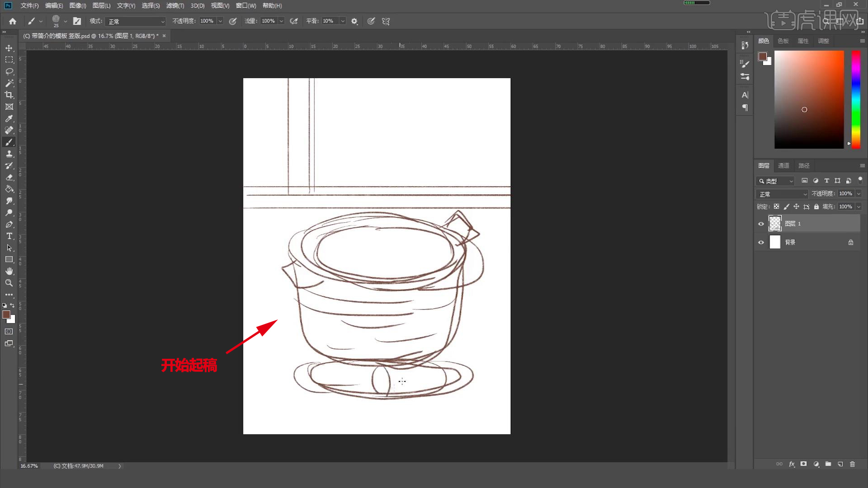This screenshot has height=488, width=868.
Task: Switch to the 通道 tab
Action: click(783, 165)
